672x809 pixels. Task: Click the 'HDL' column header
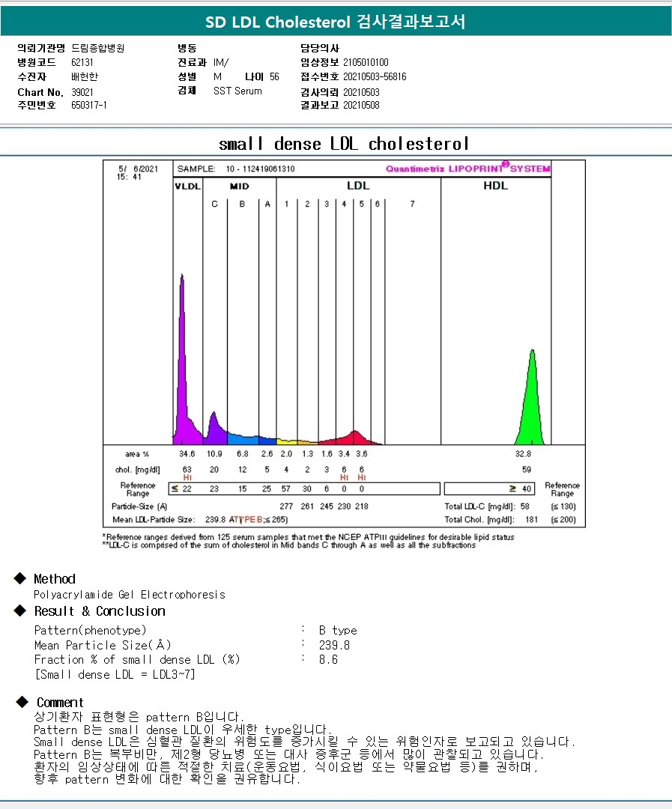click(x=495, y=185)
